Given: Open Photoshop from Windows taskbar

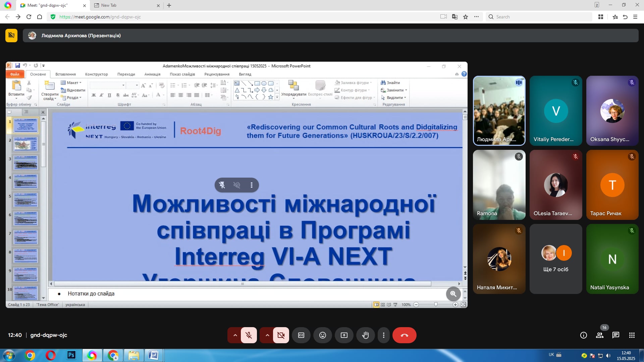Looking at the screenshot, I should (71, 355).
